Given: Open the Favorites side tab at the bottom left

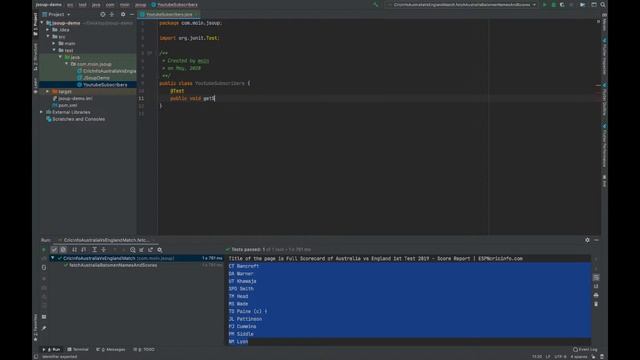Looking at the screenshot, I should pos(36,327).
